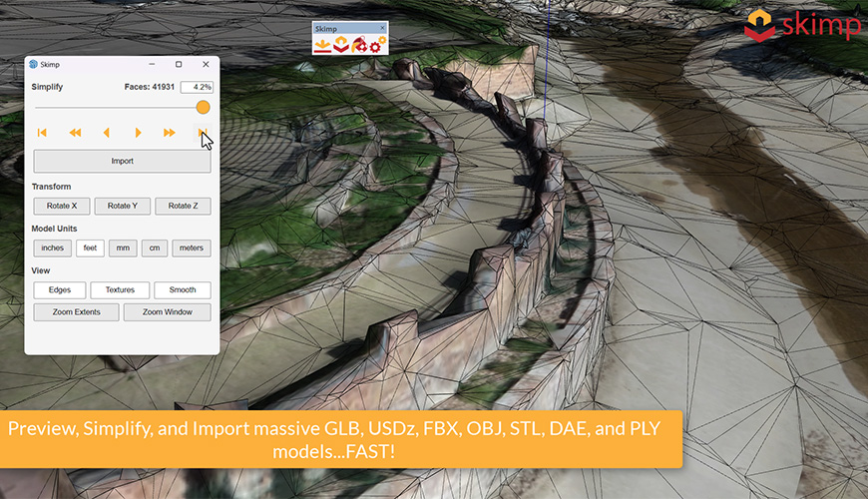The image size is (868, 499).
Task: Select feet as model units
Action: (90, 248)
